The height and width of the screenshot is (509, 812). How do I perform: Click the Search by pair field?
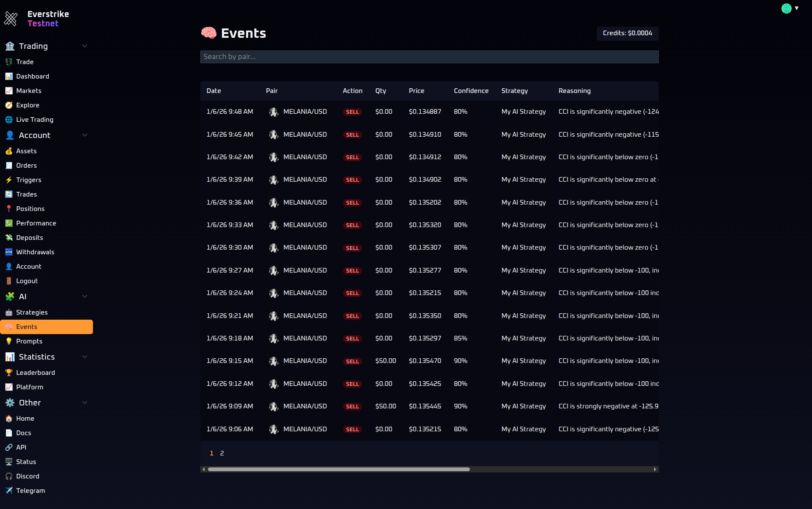[x=429, y=57]
